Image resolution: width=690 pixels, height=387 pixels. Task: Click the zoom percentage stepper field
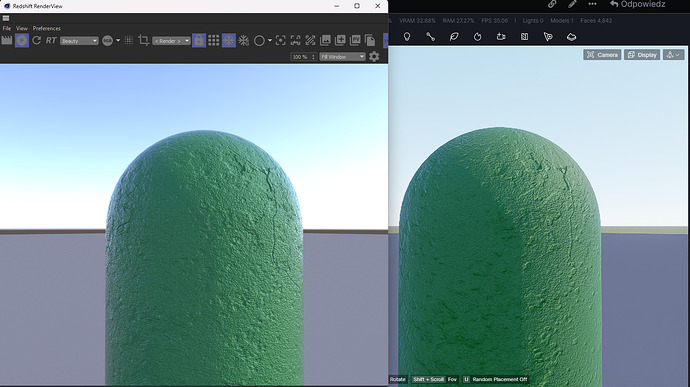click(303, 57)
